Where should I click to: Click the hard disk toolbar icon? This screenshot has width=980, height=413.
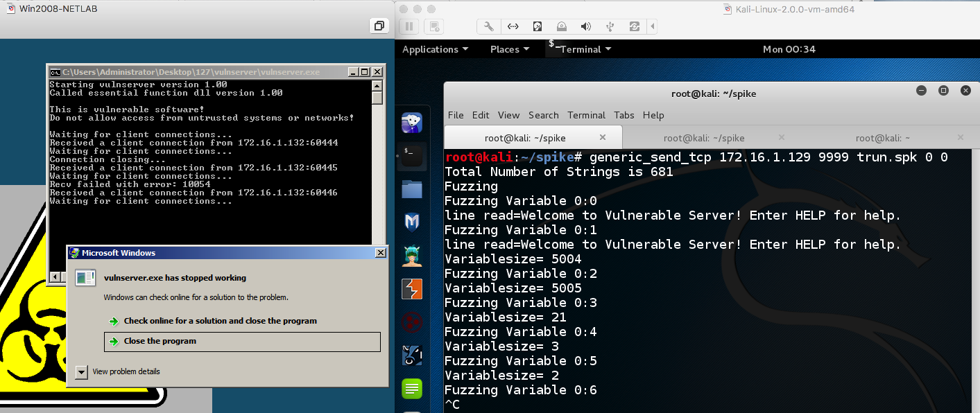pos(538,26)
